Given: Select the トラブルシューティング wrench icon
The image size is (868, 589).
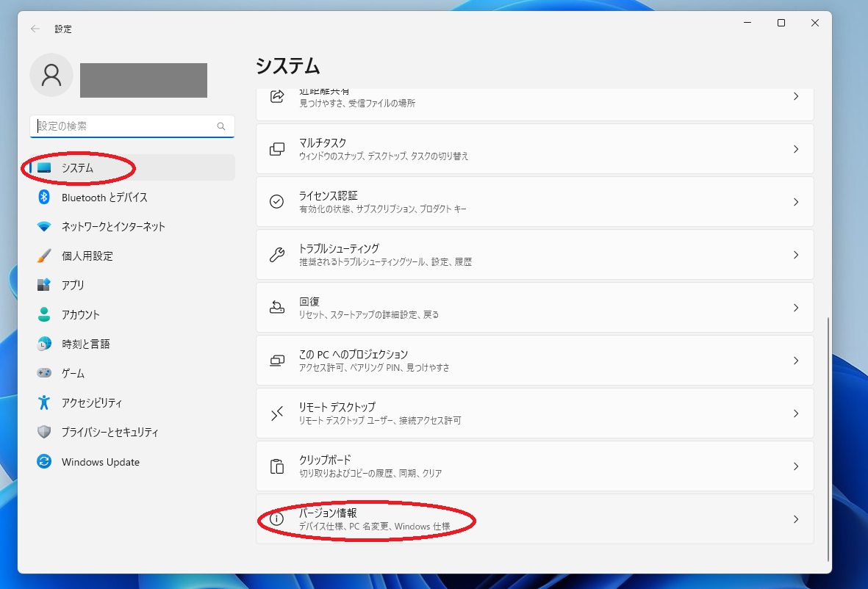Looking at the screenshot, I should pos(276,254).
